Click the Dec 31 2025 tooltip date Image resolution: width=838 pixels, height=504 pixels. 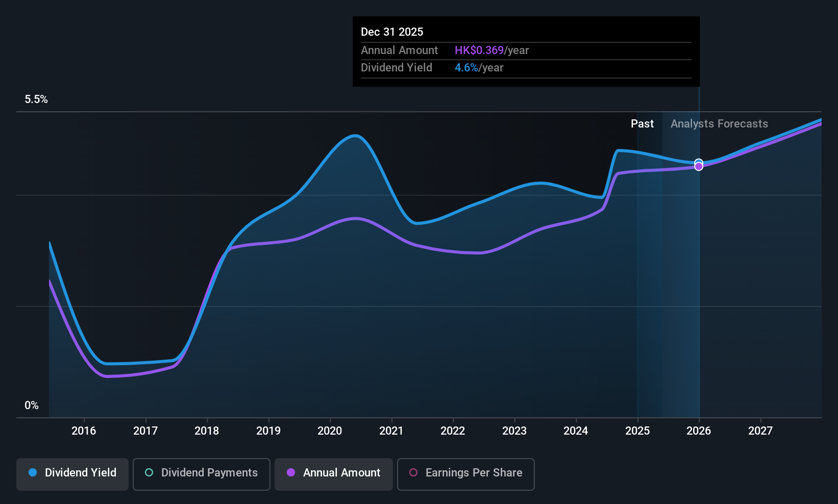pos(392,32)
